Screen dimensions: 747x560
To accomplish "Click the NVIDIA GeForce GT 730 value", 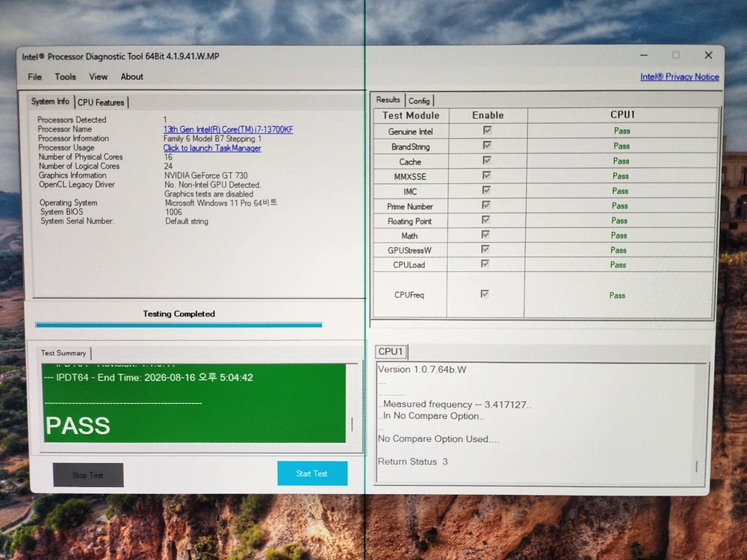I will pos(206,175).
